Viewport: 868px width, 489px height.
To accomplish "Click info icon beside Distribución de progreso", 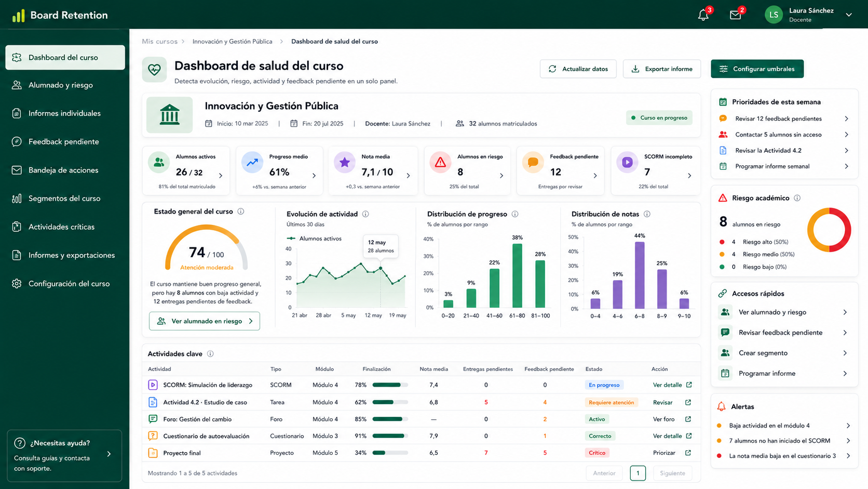I will tap(515, 214).
